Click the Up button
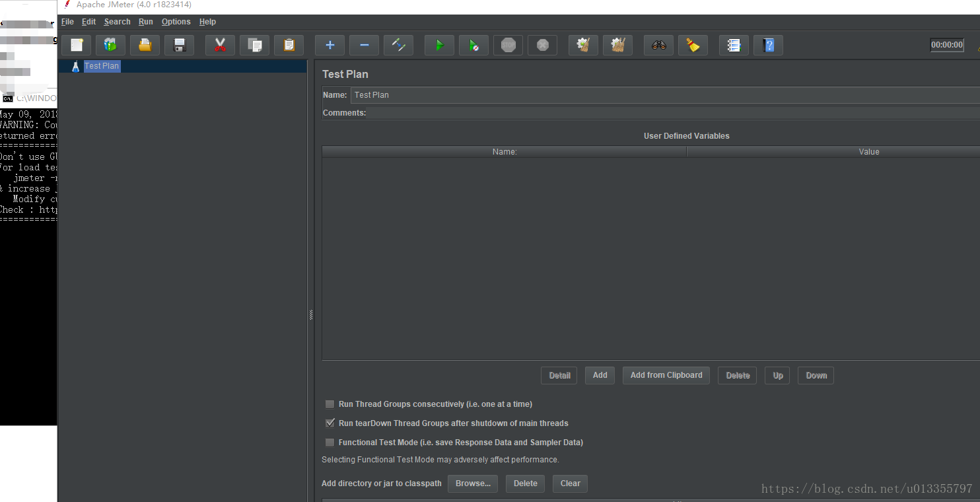The width and height of the screenshot is (980, 502). (778, 375)
